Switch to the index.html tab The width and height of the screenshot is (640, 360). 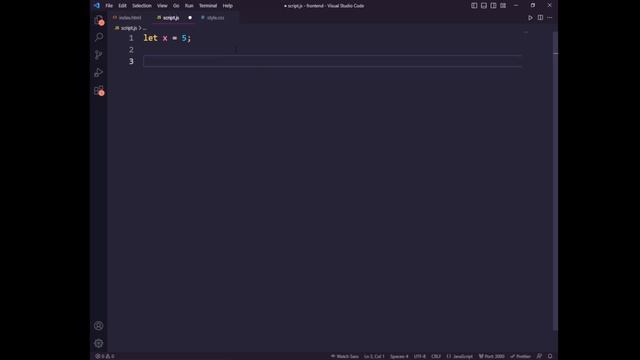(129, 18)
